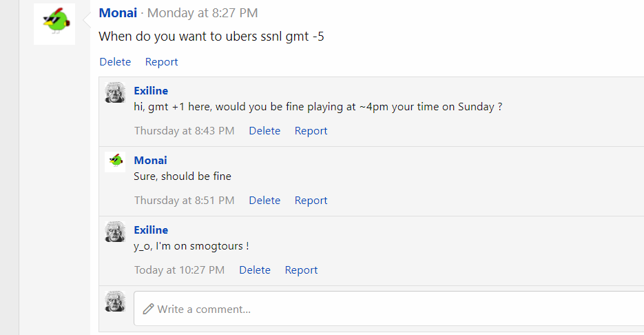Click Monai's large bird avatar
Viewport: 644px width, 335px height.
[x=54, y=24]
